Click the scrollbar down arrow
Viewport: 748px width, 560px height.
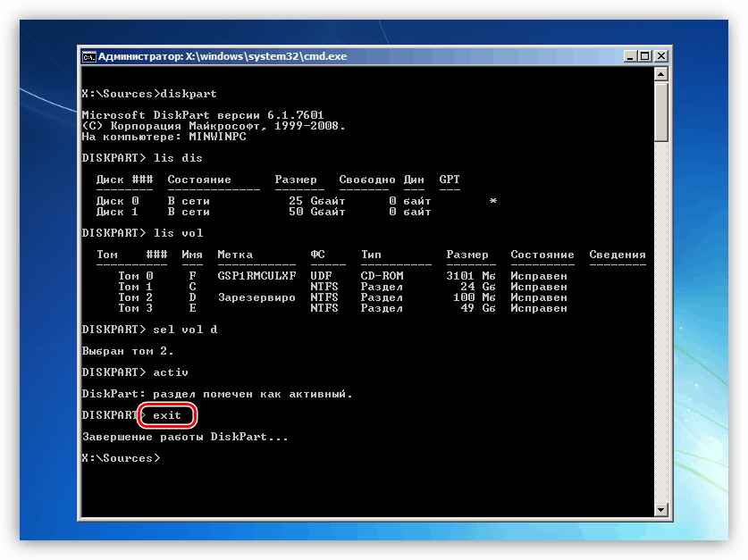(x=660, y=509)
